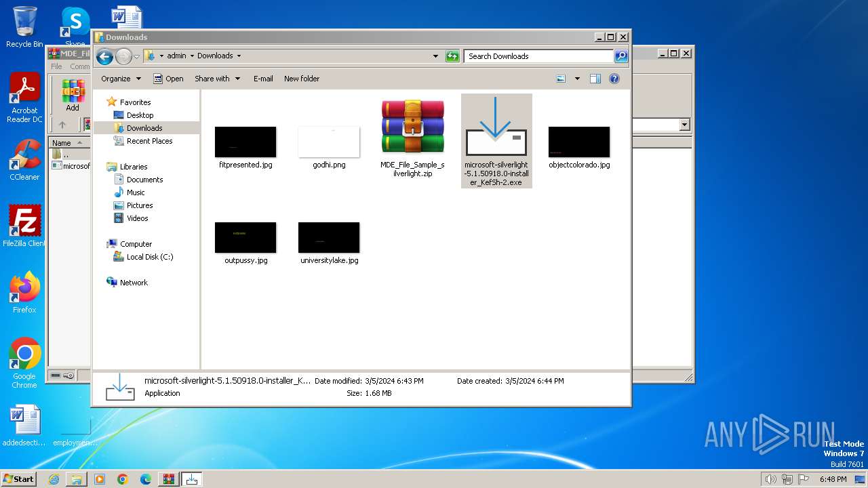Open Firefox desktop shortcut
The image size is (868, 488).
pyautogui.click(x=24, y=293)
